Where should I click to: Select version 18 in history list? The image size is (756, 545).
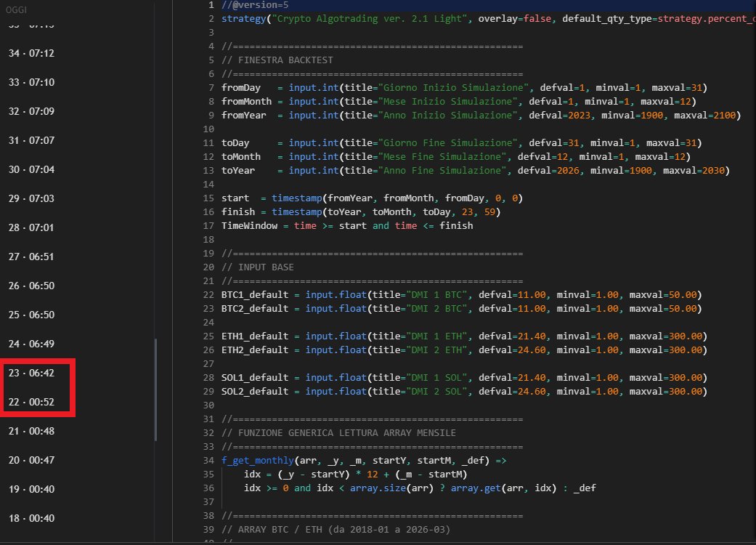pos(31,518)
